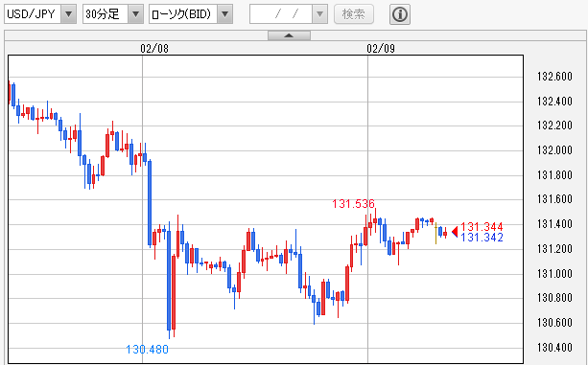Click the 130.600 axis label
The height and width of the screenshot is (365, 588).
click(554, 322)
